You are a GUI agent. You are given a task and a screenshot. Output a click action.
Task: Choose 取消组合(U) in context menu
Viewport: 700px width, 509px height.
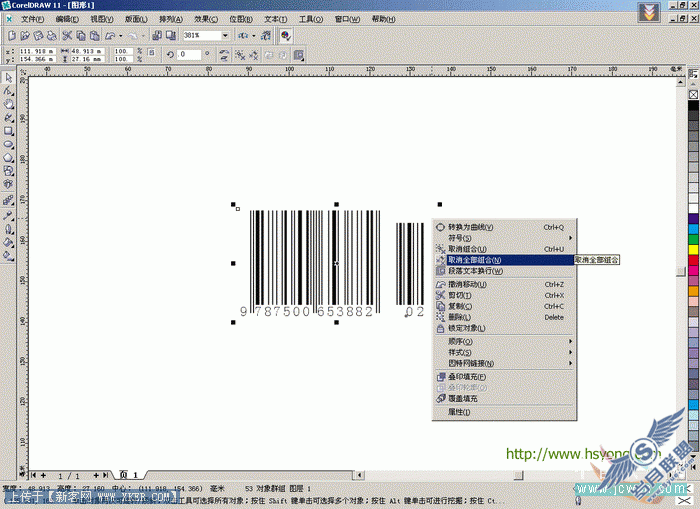[504, 249]
